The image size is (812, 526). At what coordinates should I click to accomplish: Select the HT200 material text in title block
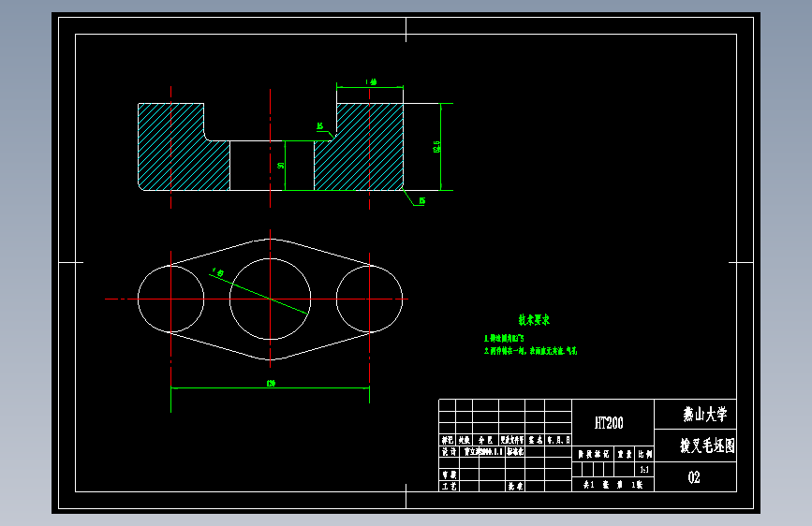click(x=609, y=423)
